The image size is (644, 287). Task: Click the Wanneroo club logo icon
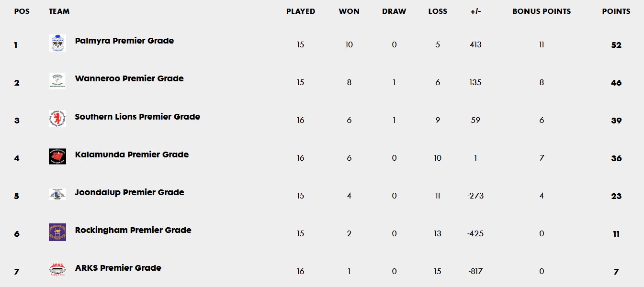[x=57, y=81]
